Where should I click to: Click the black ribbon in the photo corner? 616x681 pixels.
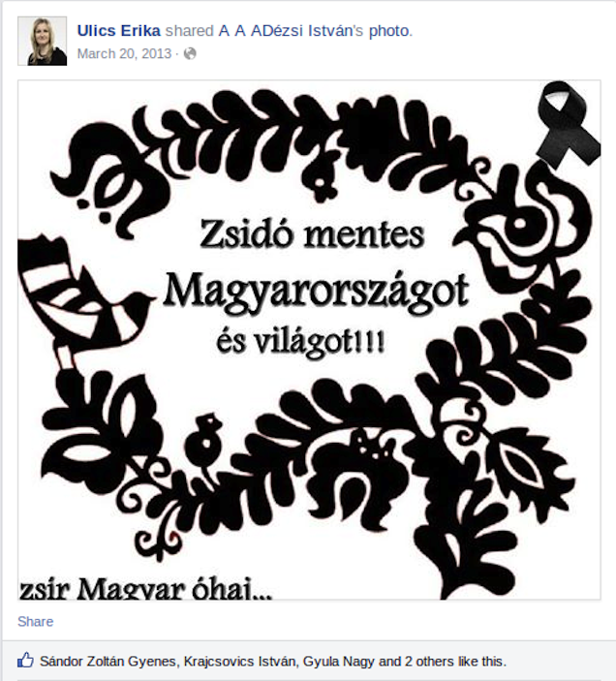pos(568,123)
